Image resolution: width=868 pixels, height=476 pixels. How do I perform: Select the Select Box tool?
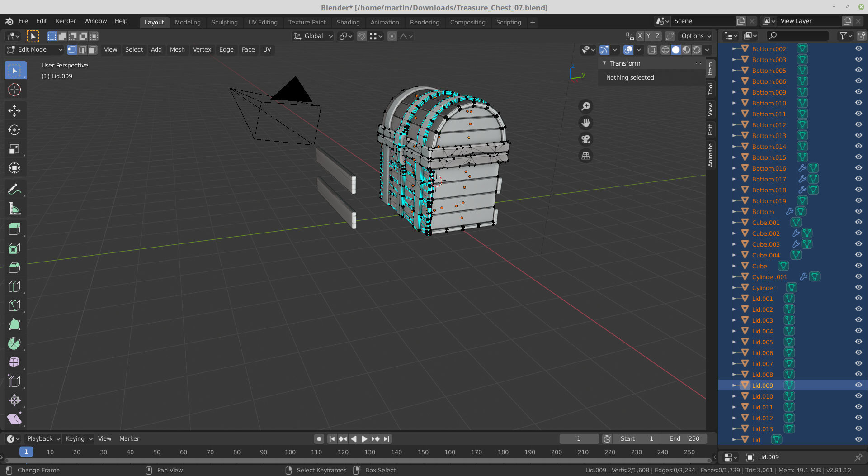pos(14,71)
